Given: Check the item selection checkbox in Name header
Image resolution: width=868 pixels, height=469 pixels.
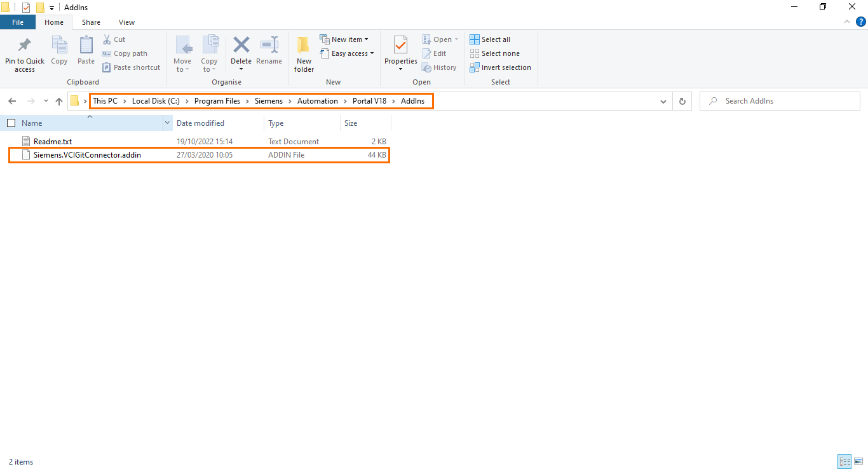Looking at the screenshot, I should point(11,123).
